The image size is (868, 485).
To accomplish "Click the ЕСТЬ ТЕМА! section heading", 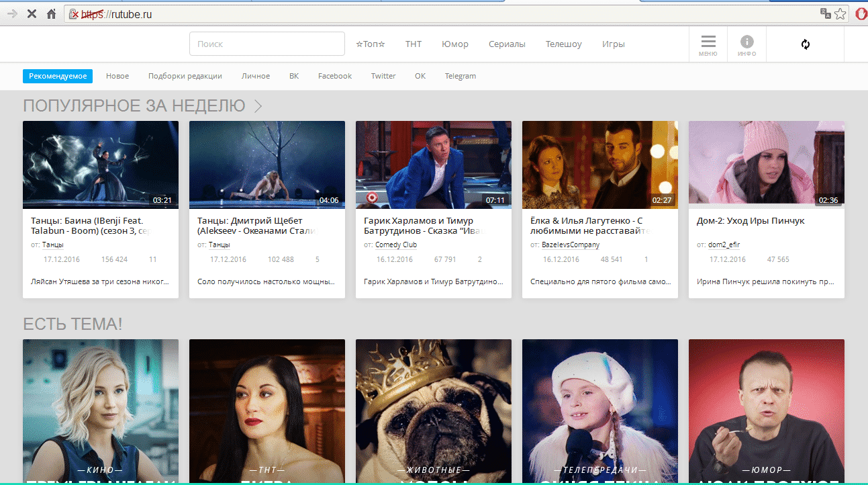I will point(73,324).
